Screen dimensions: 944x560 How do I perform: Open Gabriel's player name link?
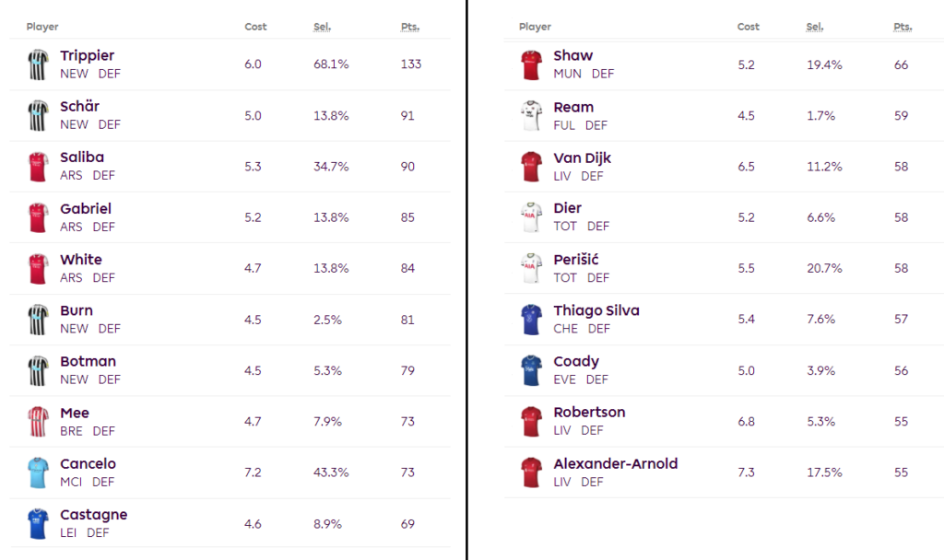click(86, 209)
